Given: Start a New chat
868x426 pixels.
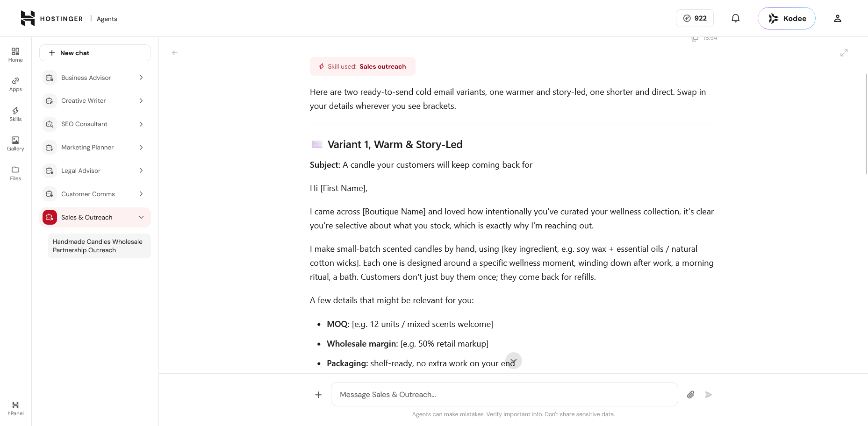Looking at the screenshot, I should click(x=95, y=53).
